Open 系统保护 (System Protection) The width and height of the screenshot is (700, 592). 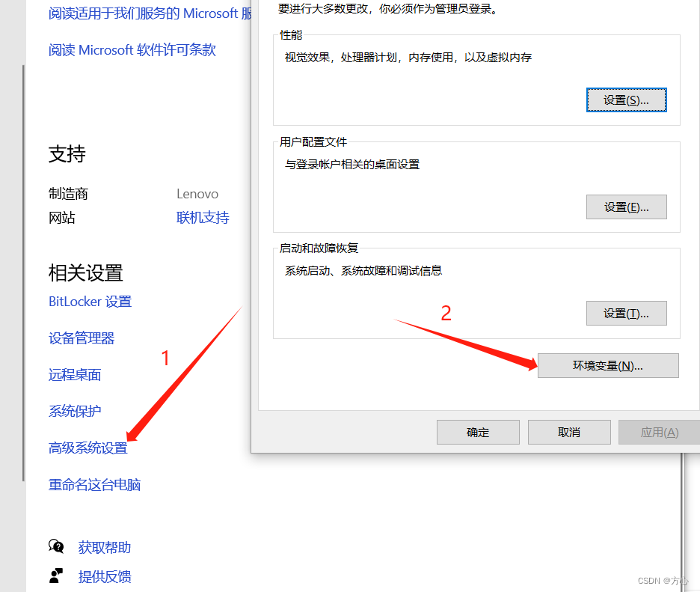click(x=74, y=410)
